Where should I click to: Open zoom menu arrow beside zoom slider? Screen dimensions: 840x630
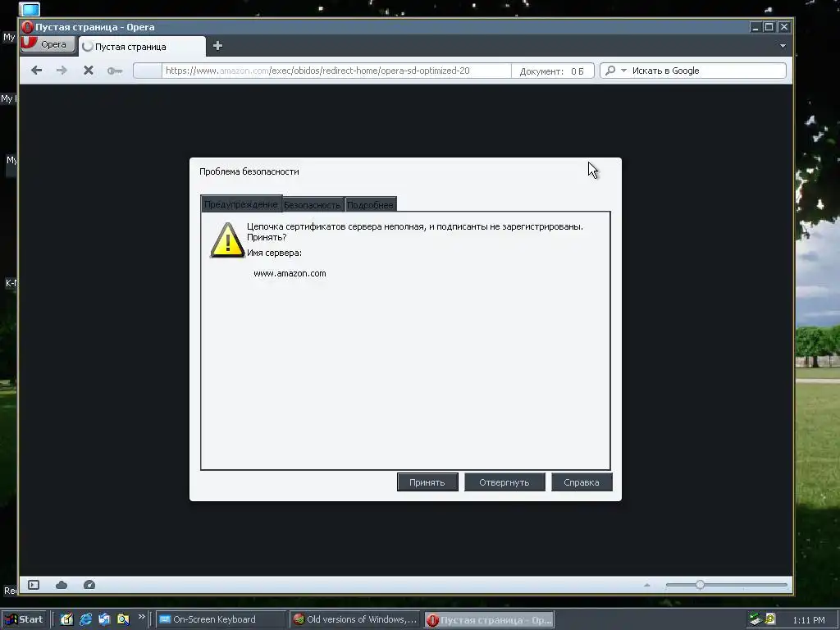pyautogui.click(x=647, y=585)
